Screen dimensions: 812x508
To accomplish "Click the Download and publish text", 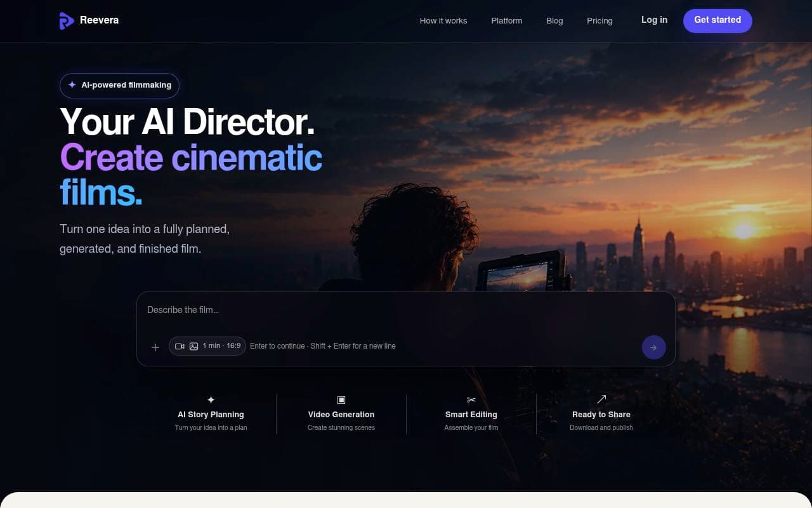I will click(x=601, y=428).
